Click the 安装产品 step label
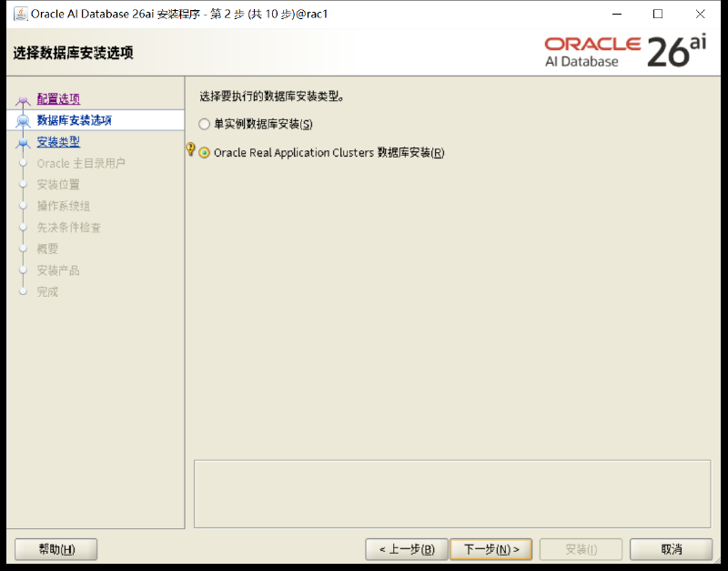 pos(58,270)
